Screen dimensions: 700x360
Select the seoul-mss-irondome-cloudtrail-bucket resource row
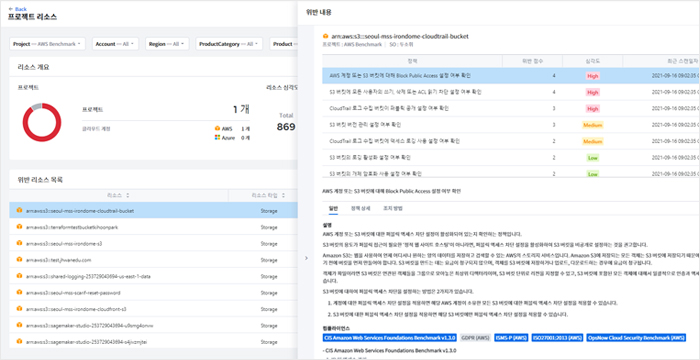click(154, 210)
